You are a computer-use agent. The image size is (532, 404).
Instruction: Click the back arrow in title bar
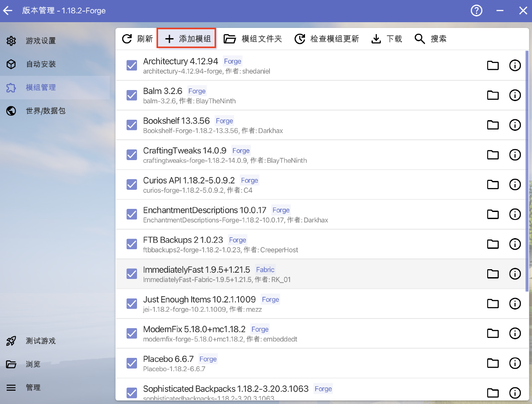coord(8,11)
